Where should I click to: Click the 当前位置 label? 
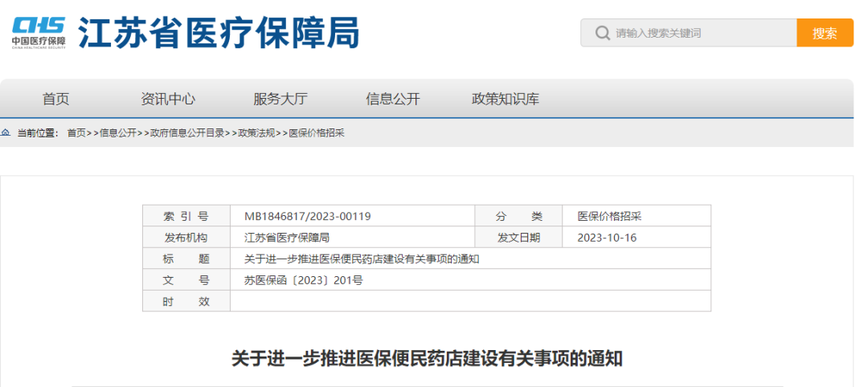tap(38, 132)
